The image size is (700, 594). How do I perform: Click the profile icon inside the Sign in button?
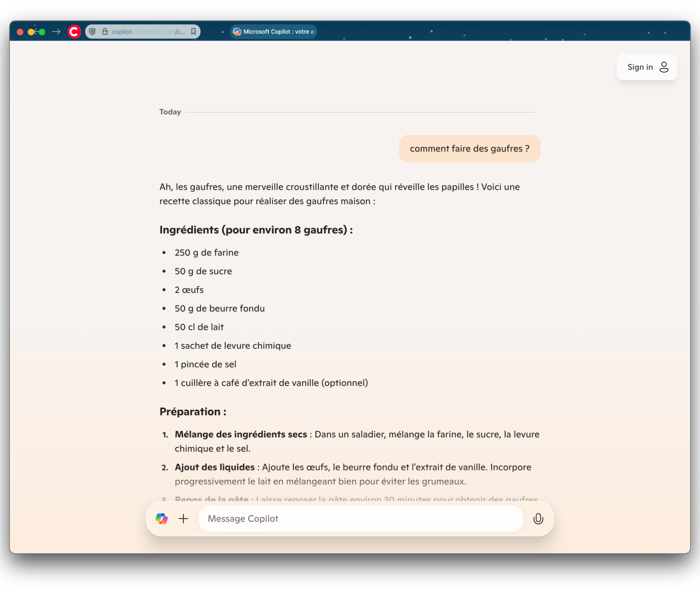tap(664, 67)
